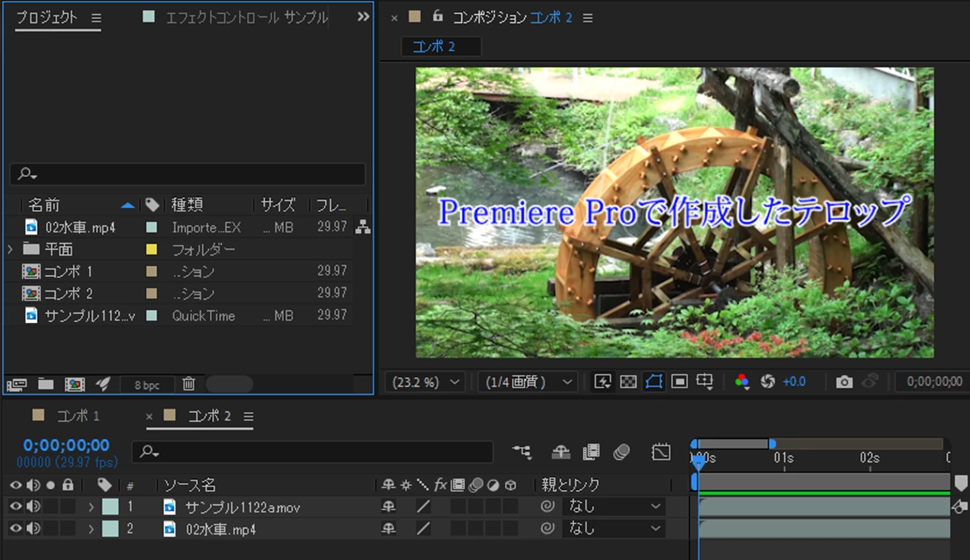
Task: Click the label tag column header in Project panel
Action: click(x=152, y=205)
